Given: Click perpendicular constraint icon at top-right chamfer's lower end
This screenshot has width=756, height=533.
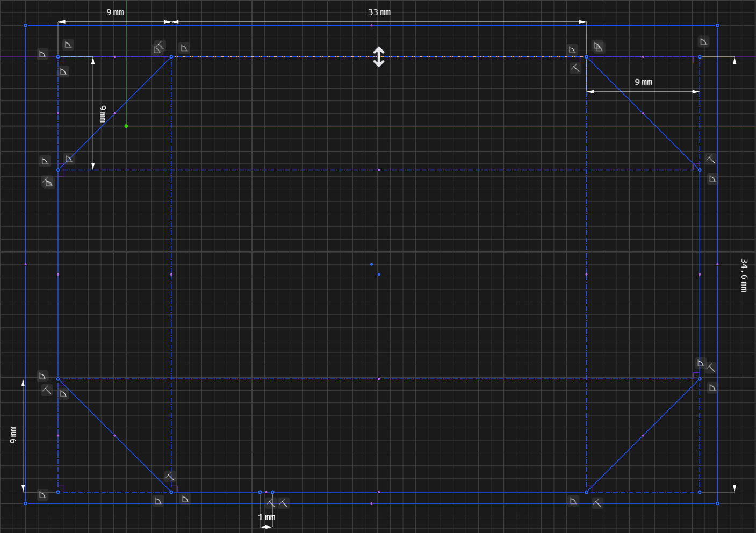Looking at the screenshot, I should click(x=710, y=159).
